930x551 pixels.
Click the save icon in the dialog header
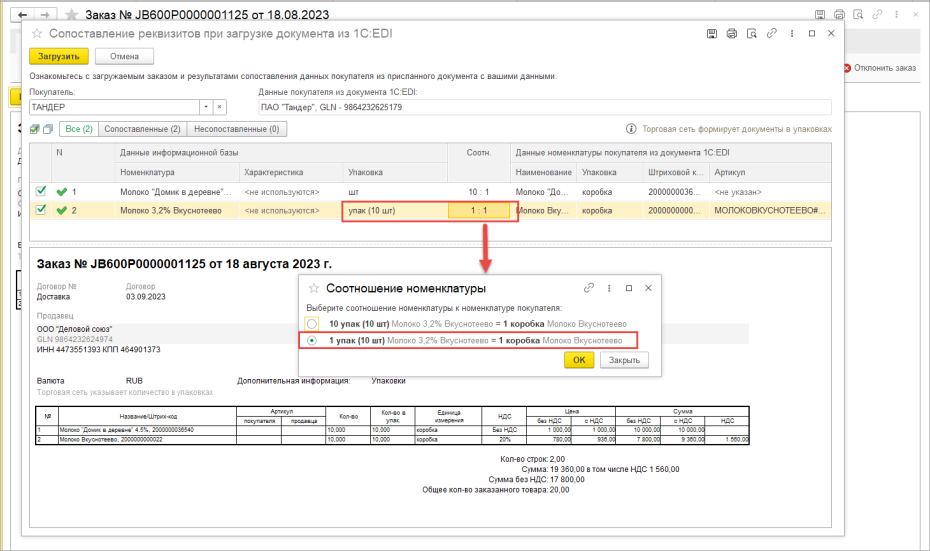[x=712, y=34]
